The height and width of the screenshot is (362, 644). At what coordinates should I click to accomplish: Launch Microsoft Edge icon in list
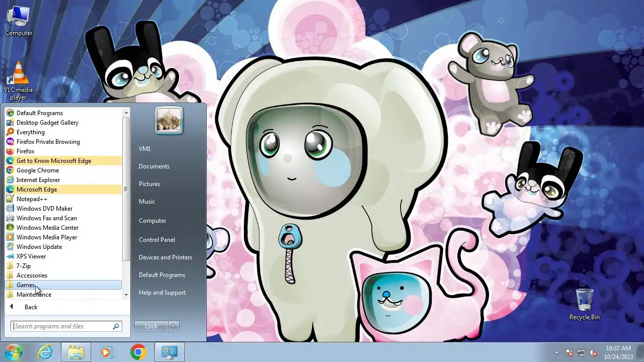coord(10,190)
